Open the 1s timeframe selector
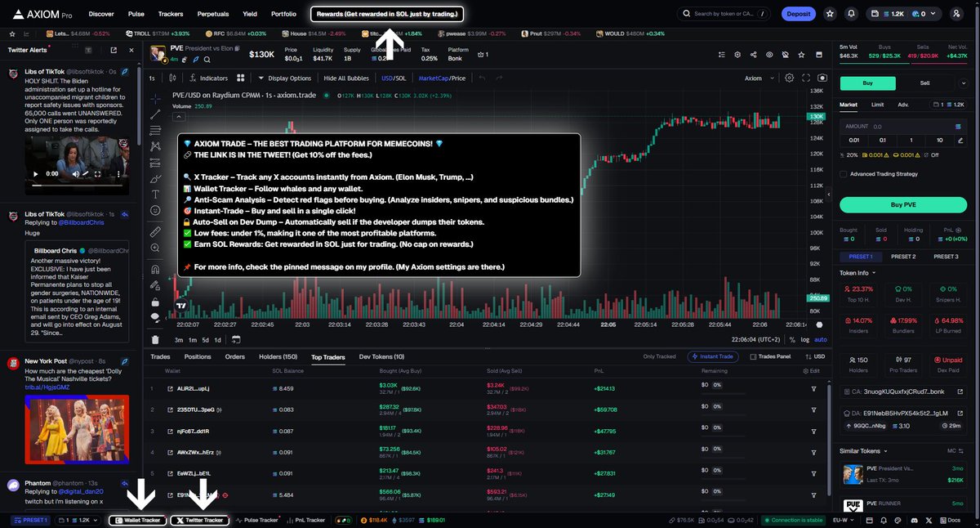This screenshot has width=980, height=528. pos(152,78)
